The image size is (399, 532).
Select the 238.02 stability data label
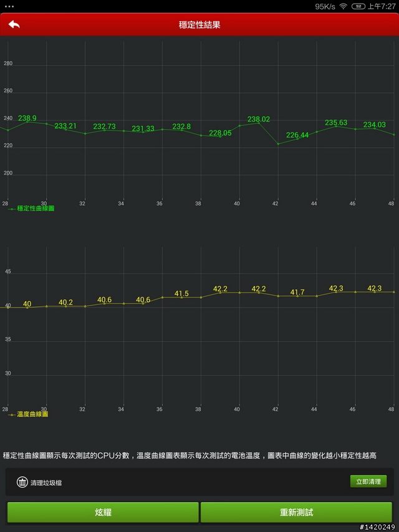point(259,119)
